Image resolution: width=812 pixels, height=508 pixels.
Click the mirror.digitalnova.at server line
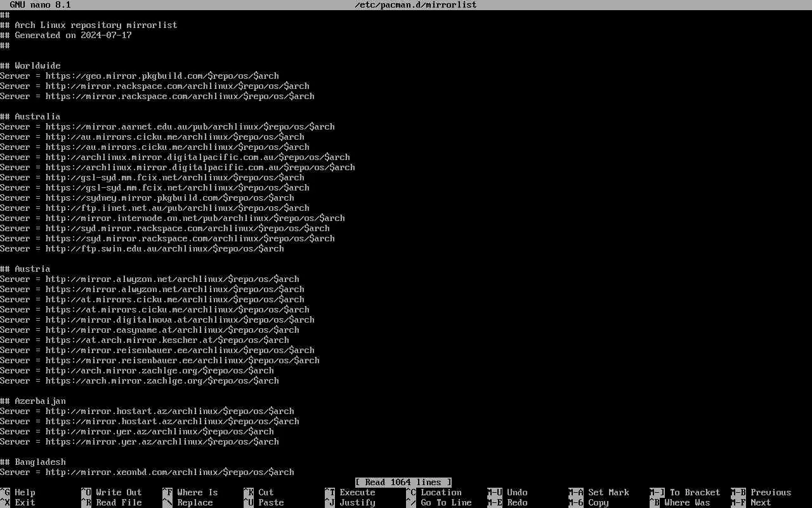pyautogui.click(x=157, y=319)
